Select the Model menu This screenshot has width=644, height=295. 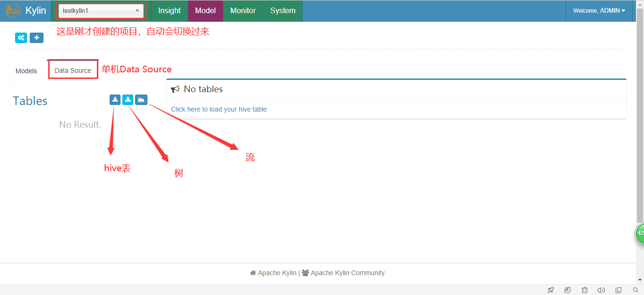point(205,10)
